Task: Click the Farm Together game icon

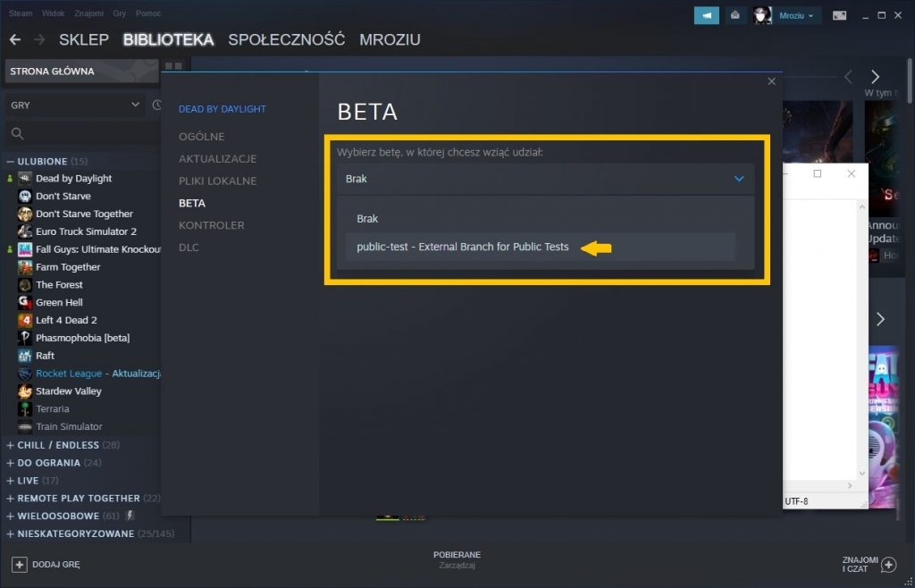Action: tap(25, 267)
